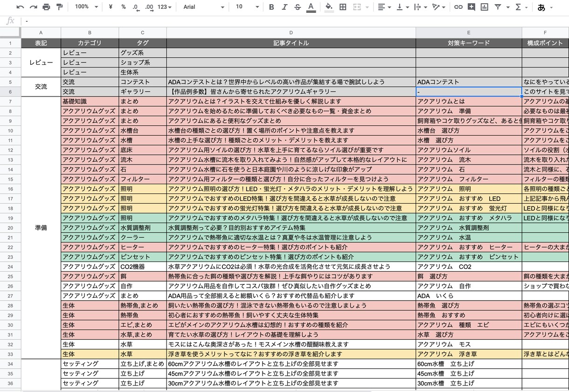Open the text color picker
The height and width of the screenshot is (392, 569).
tap(311, 7)
